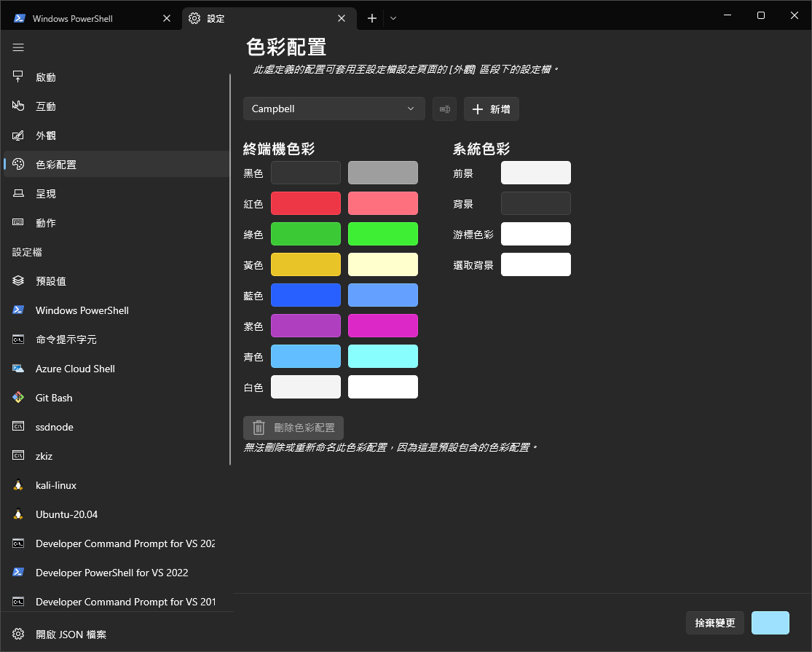Pick the bright white 白色 swatch

tap(383, 386)
